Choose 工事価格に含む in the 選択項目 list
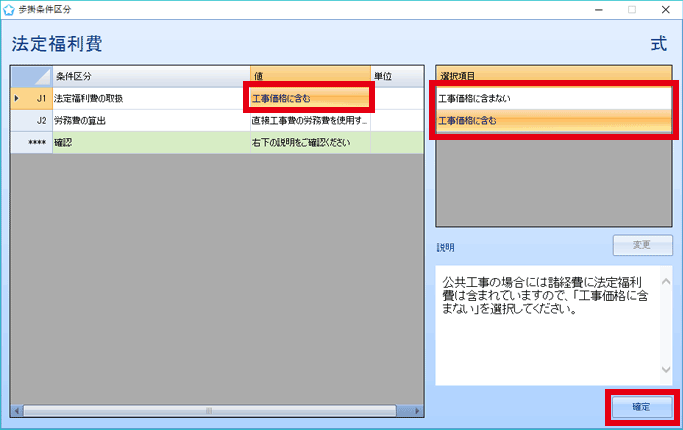Viewport: 683px width, 430px height. coord(553,121)
